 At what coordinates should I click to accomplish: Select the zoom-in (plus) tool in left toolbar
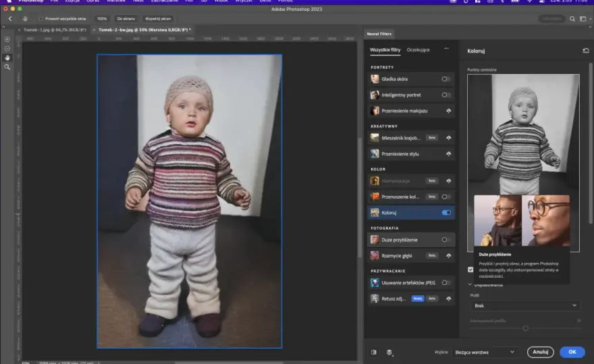pyautogui.click(x=7, y=39)
